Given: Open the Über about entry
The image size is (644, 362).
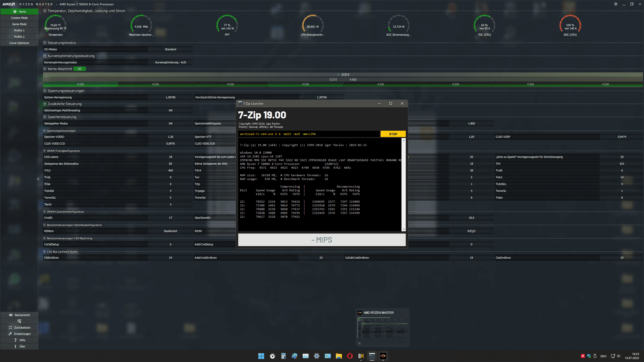Looking at the screenshot, I should pos(19,346).
